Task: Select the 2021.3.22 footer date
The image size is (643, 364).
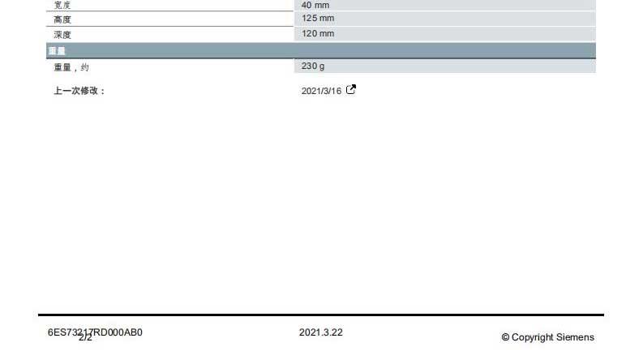Action: click(320, 332)
